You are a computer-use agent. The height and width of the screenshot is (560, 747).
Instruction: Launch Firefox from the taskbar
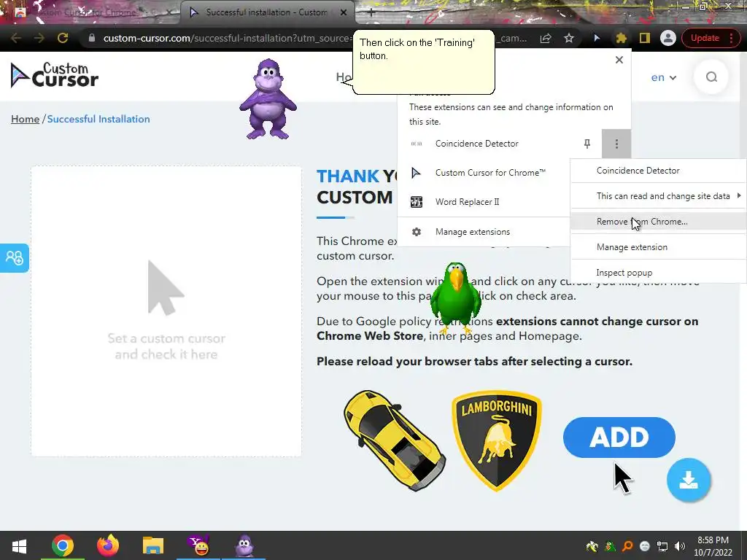108,545
